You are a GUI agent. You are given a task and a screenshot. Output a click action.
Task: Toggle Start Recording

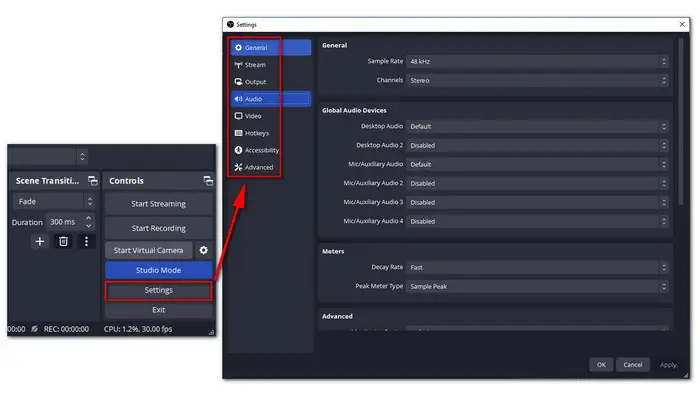coord(159,227)
